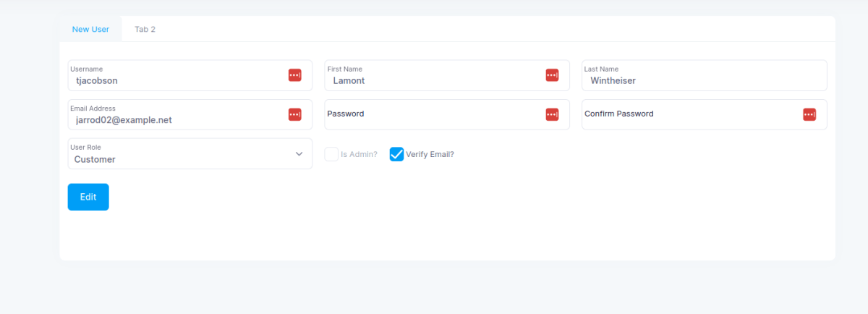The height and width of the screenshot is (314, 868).
Task: Click into the Confirm Password field
Action: tap(705, 114)
